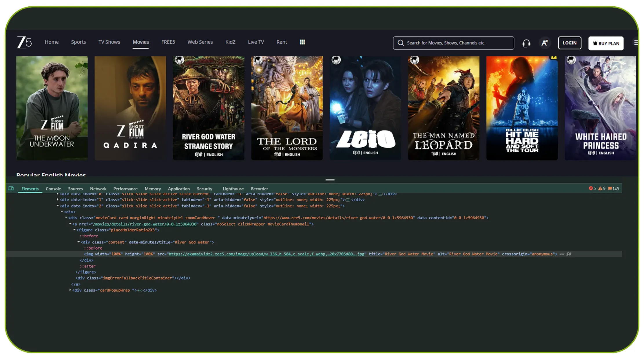
Task: Open the Recorder tab
Action: coord(259,189)
